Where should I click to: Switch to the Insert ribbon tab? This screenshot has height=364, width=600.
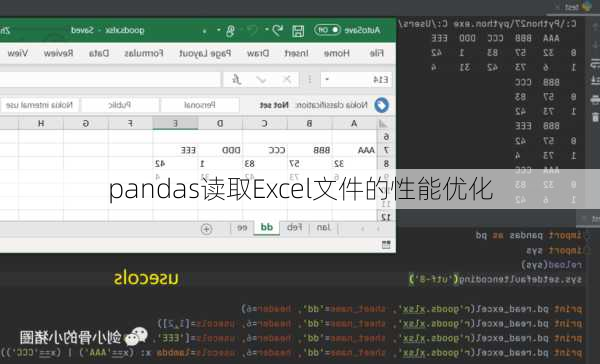click(297, 53)
